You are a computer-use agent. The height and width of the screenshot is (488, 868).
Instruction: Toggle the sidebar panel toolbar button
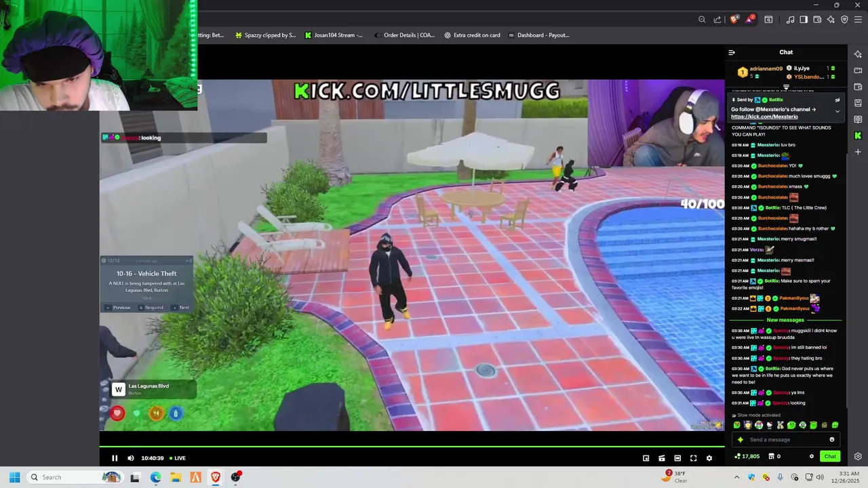[x=804, y=20]
